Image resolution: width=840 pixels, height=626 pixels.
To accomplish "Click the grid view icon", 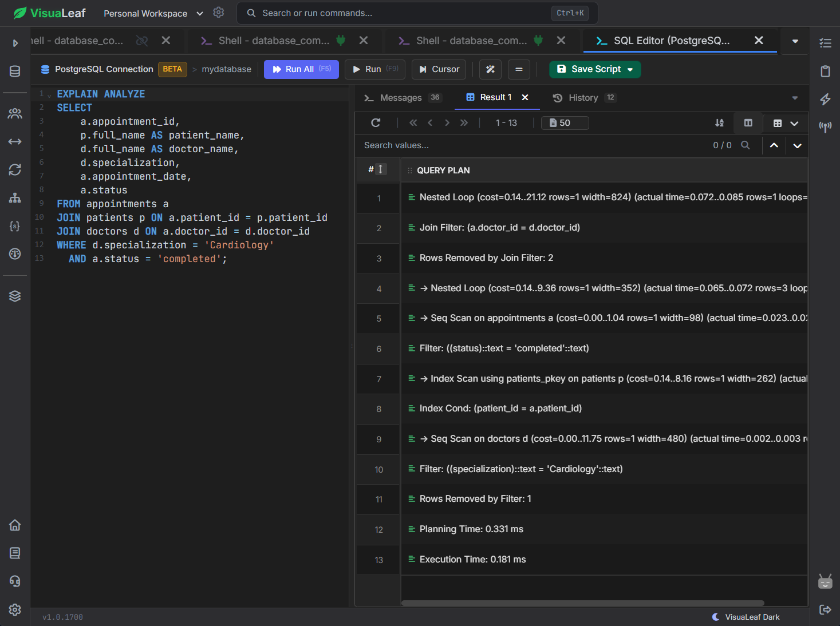I will (778, 123).
